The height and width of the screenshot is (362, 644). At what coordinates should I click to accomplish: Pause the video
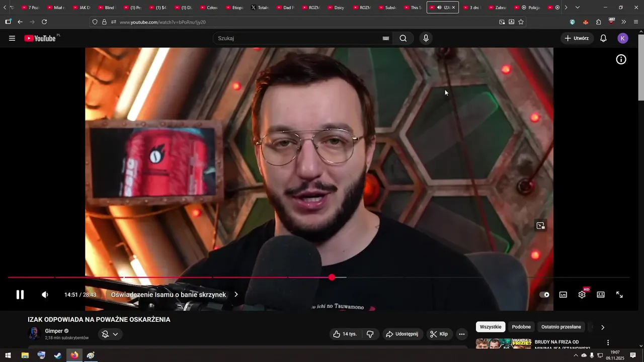coord(20,295)
